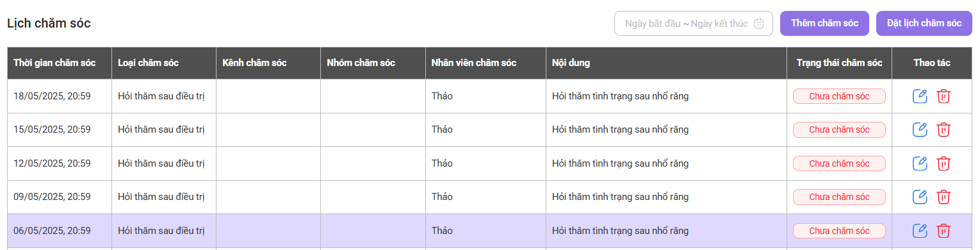Screen dimensions: 980x250
Task: Click Chưa chăm sóc status on 18/05/2025 row
Action: pyautogui.click(x=839, y=96)
